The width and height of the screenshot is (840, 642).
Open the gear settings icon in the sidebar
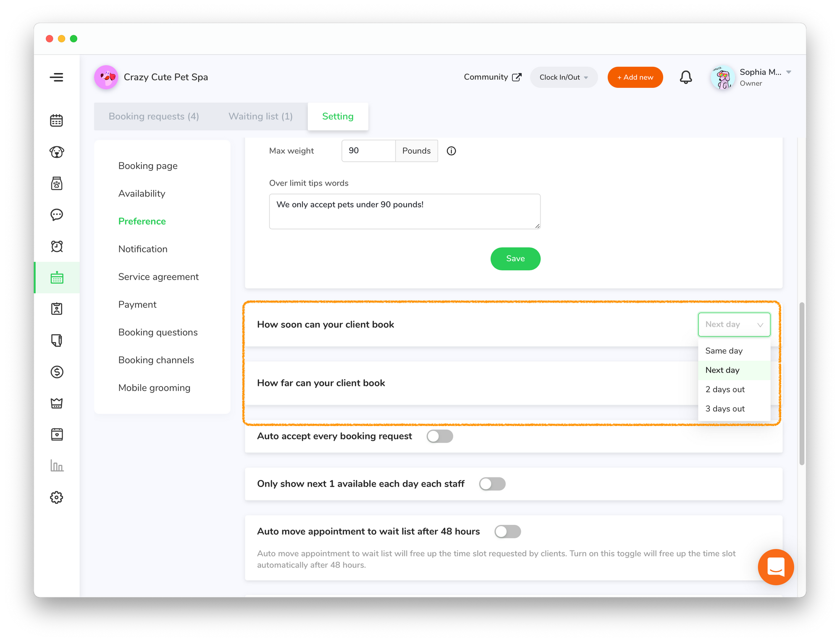point(56,497)
